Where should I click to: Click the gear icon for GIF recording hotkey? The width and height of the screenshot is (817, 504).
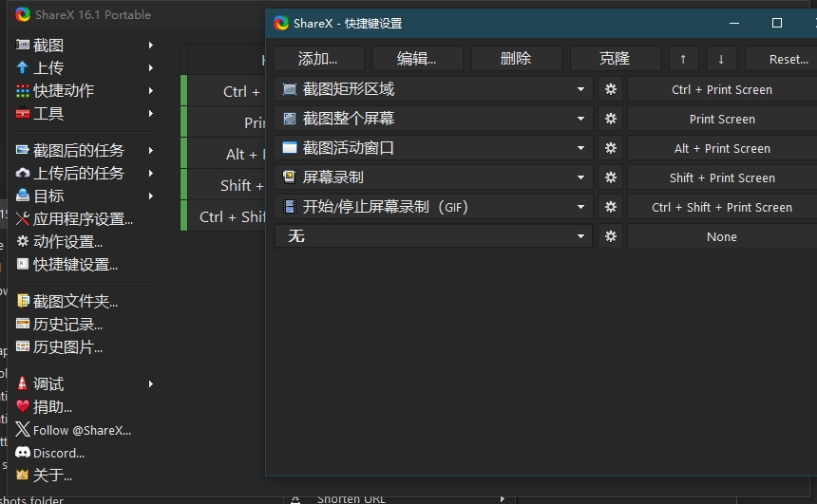tap(610, 207)
